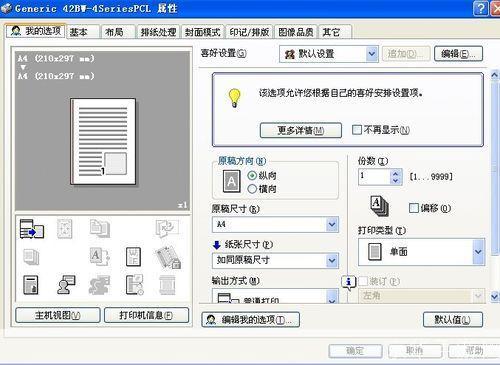500x365 pixels.
Task: Click the user with card authentication icon
Action: coord(66,284)
